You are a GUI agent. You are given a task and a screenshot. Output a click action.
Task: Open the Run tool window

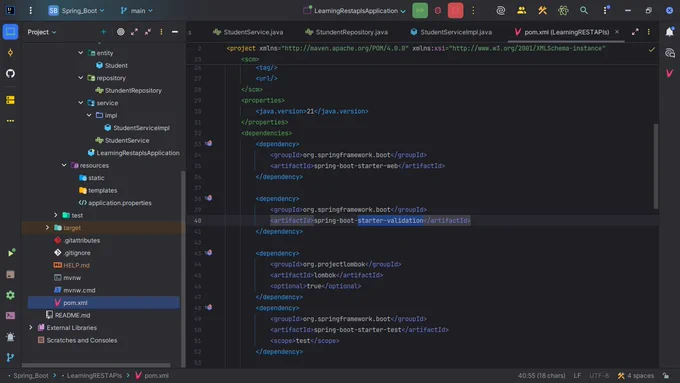(x=11, y=253)
